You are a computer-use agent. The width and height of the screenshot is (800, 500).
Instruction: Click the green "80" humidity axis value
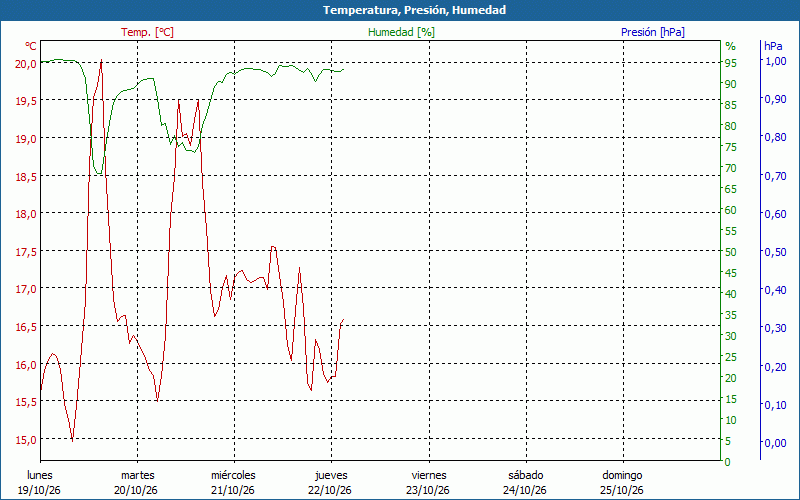click(731, 126)
